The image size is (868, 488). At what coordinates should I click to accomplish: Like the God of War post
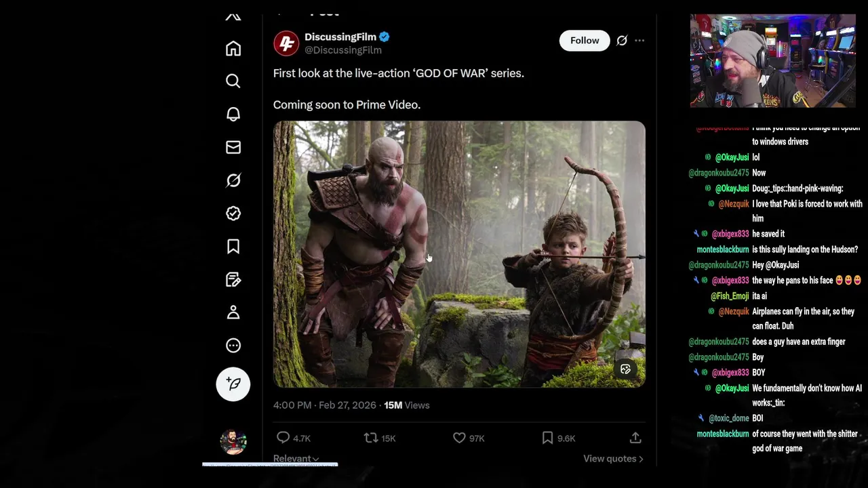point(460,439)
